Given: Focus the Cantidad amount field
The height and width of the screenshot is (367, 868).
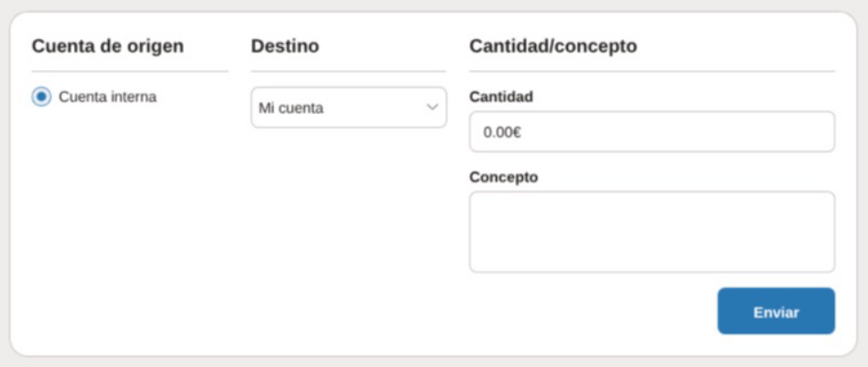Looking at the screenshot, I should (x=651, y=132).
